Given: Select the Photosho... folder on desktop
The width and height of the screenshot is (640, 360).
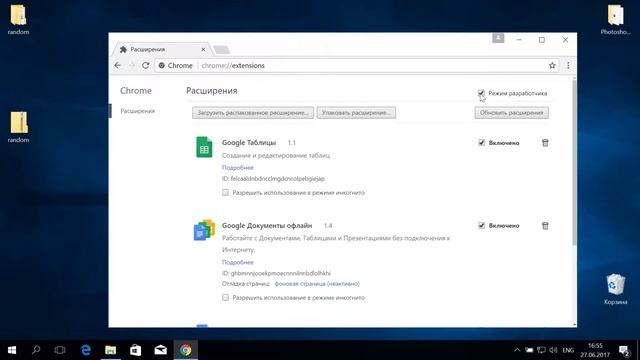Looking at the screenshot, I should pyautogui.click(x=616, y=20).
